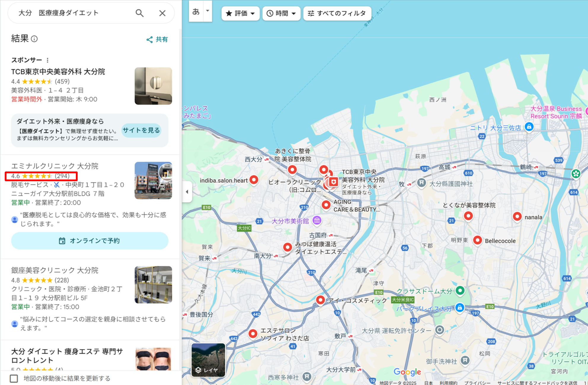Click the green park icon near 鶴崎
The image size is (588, 385).
pyautogui.click(x=576, y=174)
